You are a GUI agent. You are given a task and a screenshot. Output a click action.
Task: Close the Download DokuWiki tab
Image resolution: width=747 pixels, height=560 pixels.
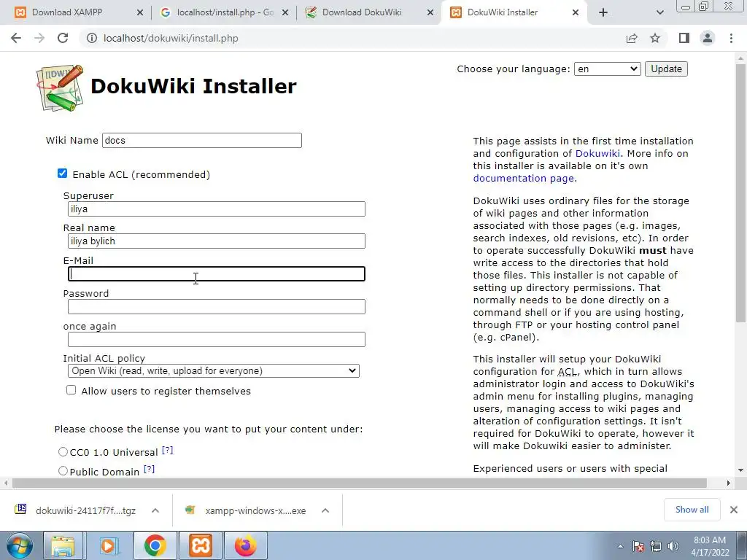430,13
